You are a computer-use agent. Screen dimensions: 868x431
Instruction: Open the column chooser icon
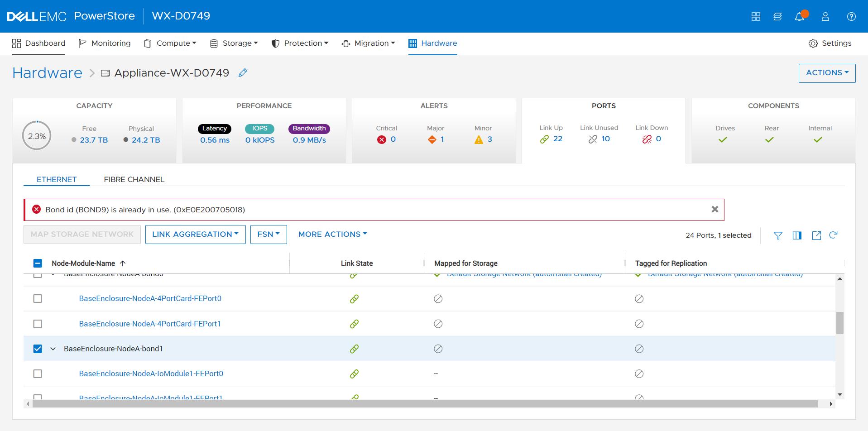click(x=797, y=235)
